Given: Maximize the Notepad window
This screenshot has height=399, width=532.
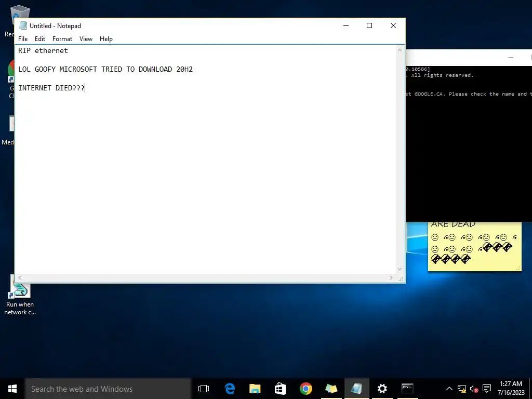Looking at the screenshot, I should click(369, 26).
